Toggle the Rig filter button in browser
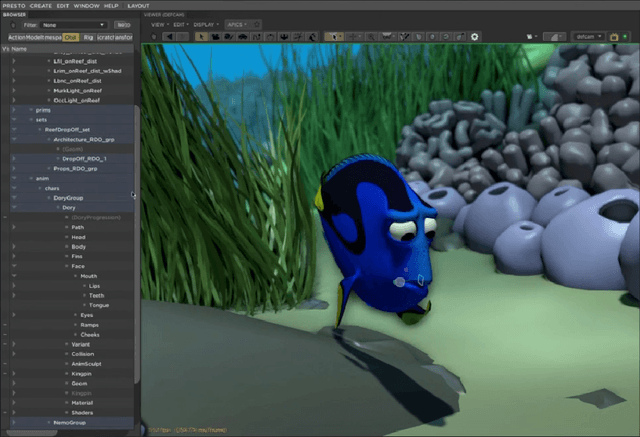Screen dimensions: 640x437 click(x=88, y=37)
